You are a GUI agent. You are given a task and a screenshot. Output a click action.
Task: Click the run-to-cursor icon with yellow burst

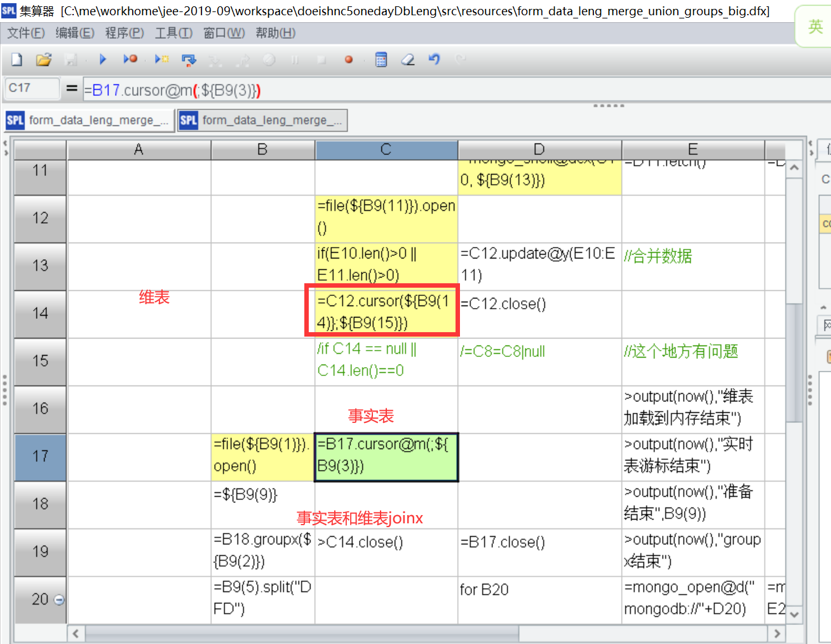point(162,59)
